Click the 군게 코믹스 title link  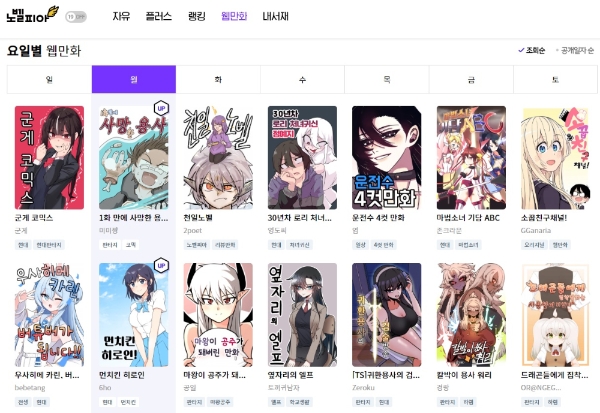click(x=34, y=218)
